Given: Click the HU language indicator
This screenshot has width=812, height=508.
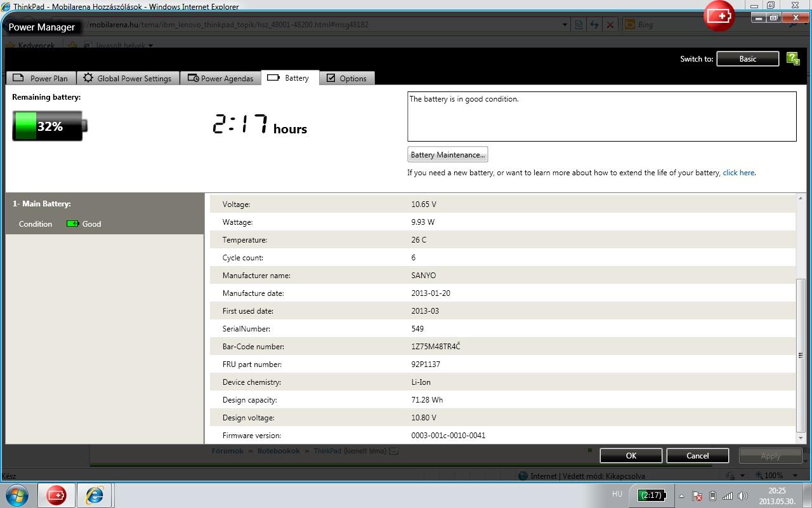Looking at the screenshot, I should (617, 494).
